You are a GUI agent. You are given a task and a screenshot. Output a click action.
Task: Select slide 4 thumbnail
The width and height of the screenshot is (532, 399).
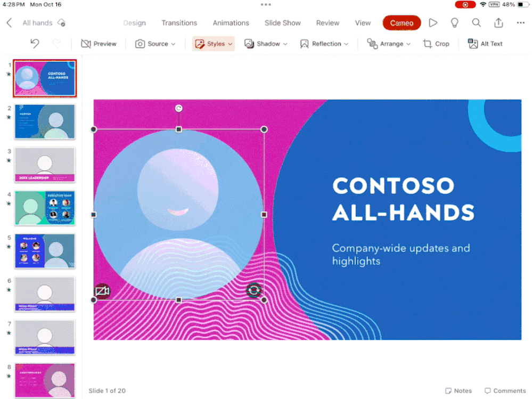tap(45, 208)
